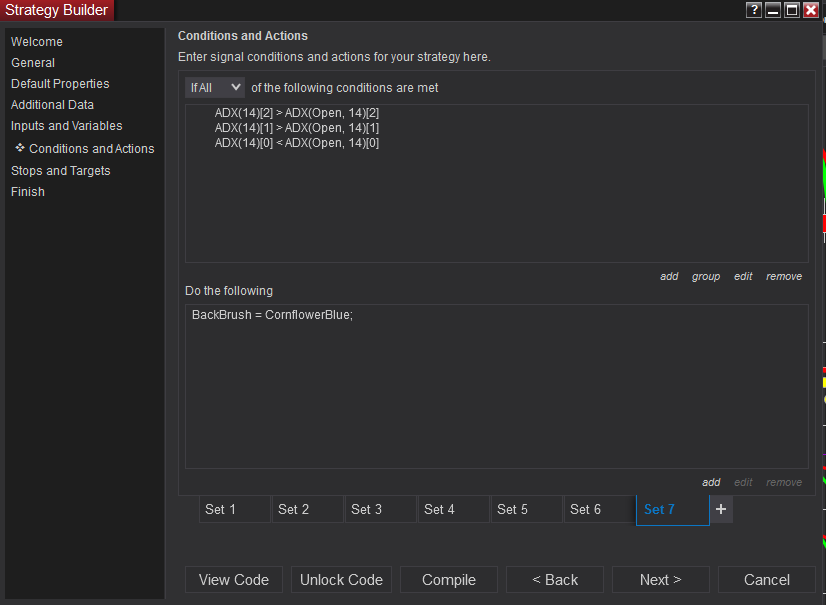Compile the strategy with Compile button
This screenshot has width=826, height=605.
[x=449, y=580]
